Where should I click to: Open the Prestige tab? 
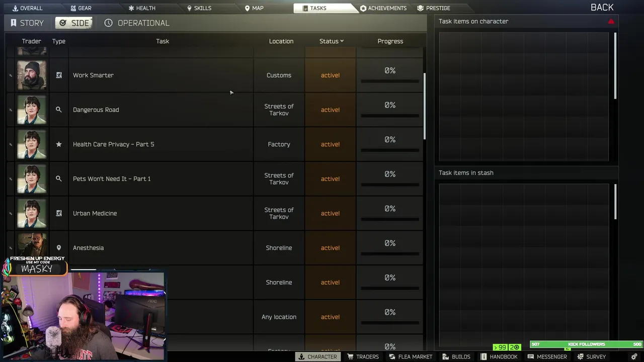pyautogui.click(x=434, y=8)
